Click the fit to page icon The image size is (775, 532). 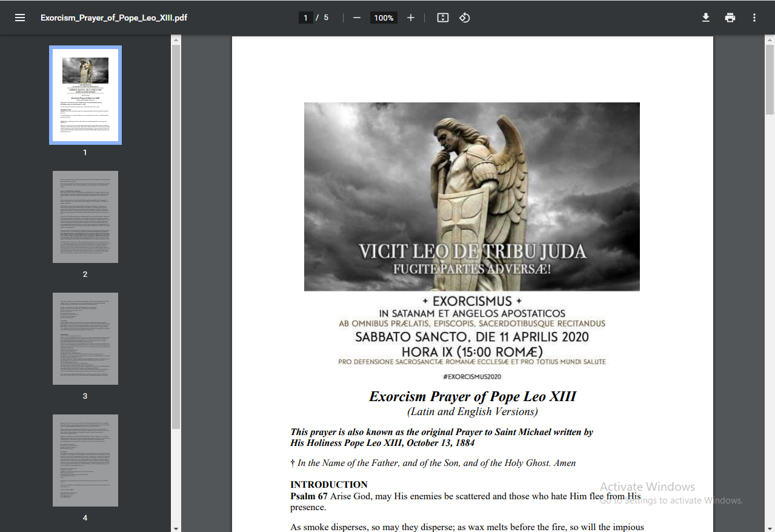tap(443, 18)
